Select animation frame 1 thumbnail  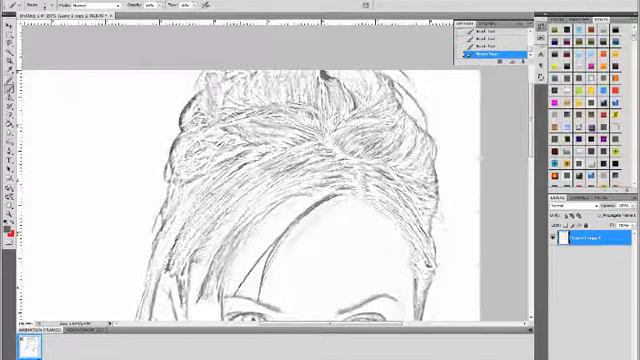[x=29, y=347]
